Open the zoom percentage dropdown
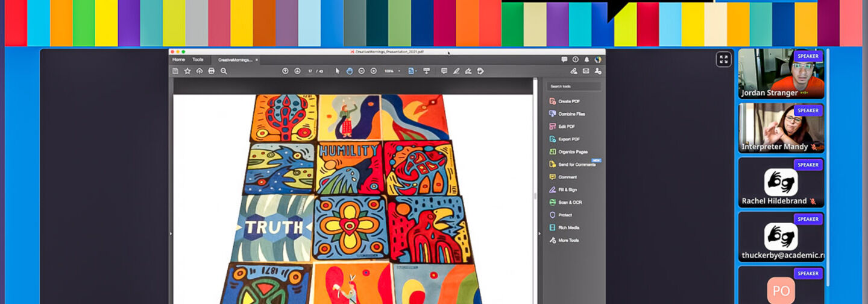868x304 pixels. (399, 71)
